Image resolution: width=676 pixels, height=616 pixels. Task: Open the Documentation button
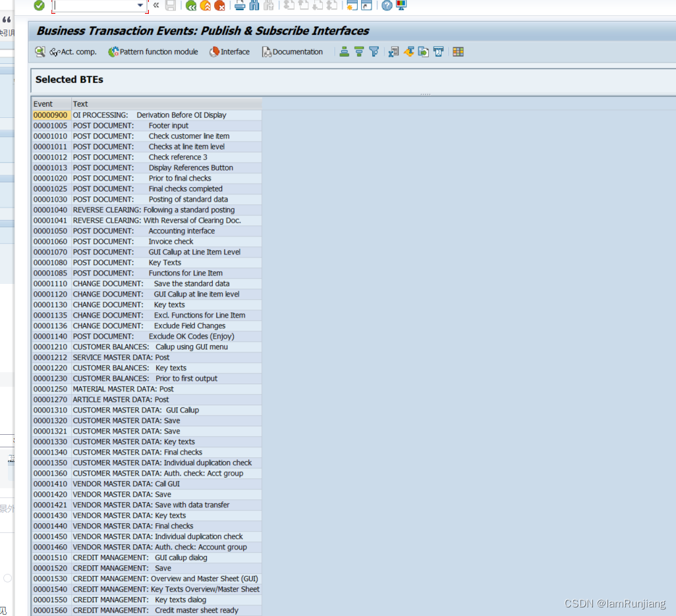(293, 52)
